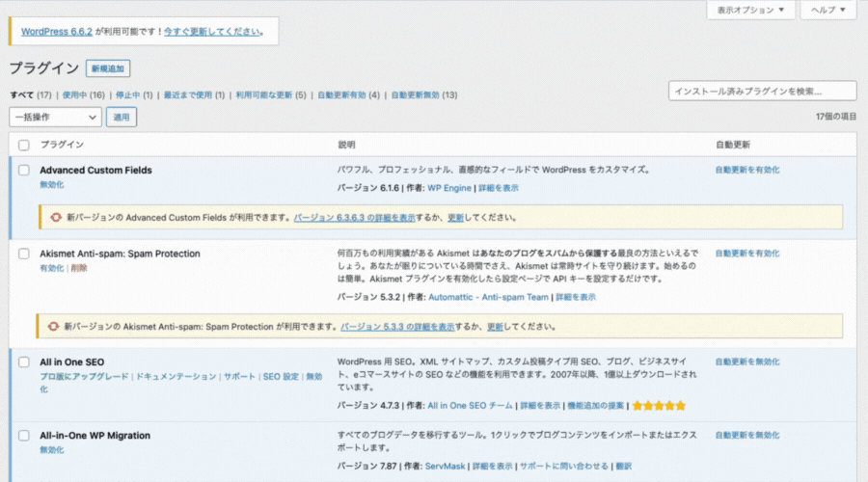
Task: Click the installed plugins search field
Action: tap(762, 92)
